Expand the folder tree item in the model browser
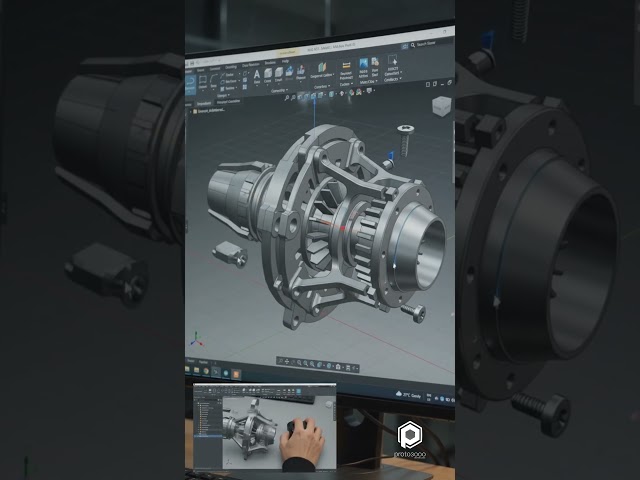Screen dimensions: 640x480 190,111
